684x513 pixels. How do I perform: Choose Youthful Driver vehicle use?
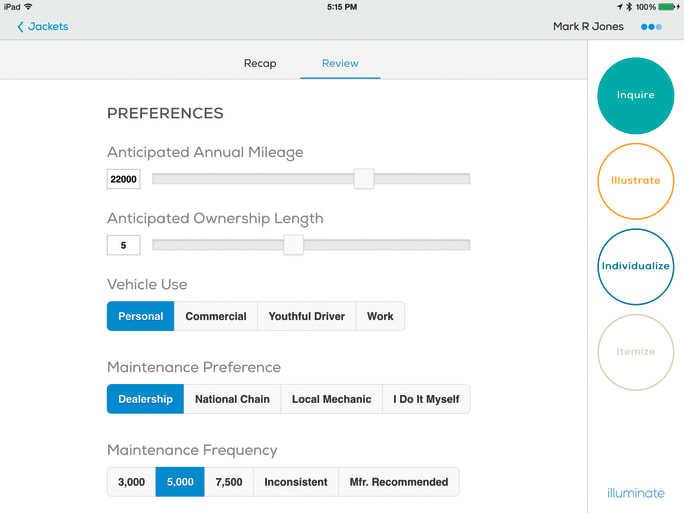coord(306,316)
